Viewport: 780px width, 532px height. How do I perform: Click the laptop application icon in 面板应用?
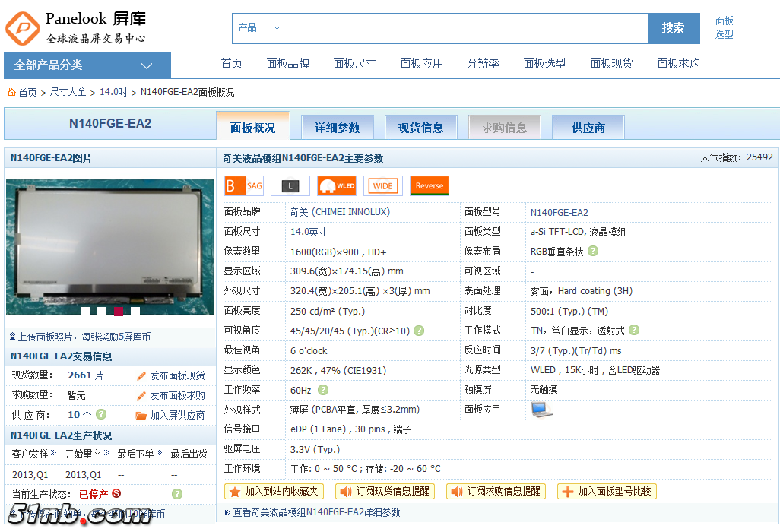(541, 410)
